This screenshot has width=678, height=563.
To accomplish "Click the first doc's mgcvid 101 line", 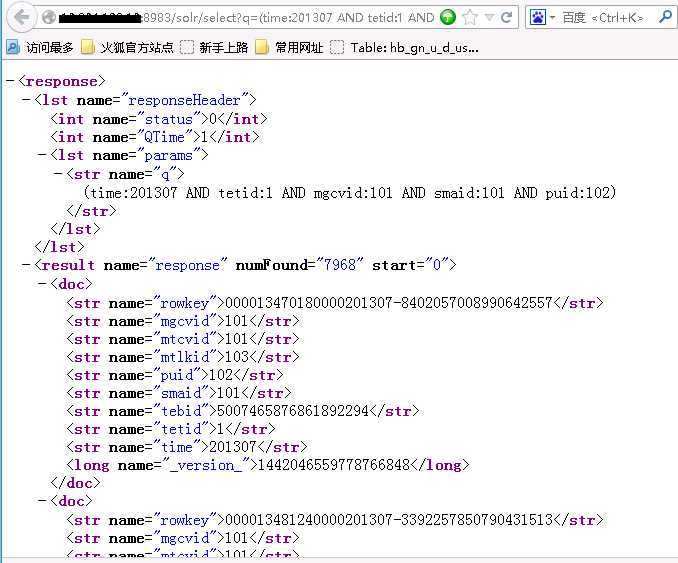I will click(183, 320).
